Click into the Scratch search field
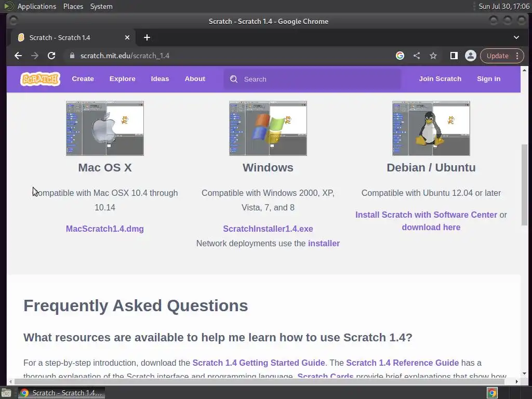 (x=312, y=79)
